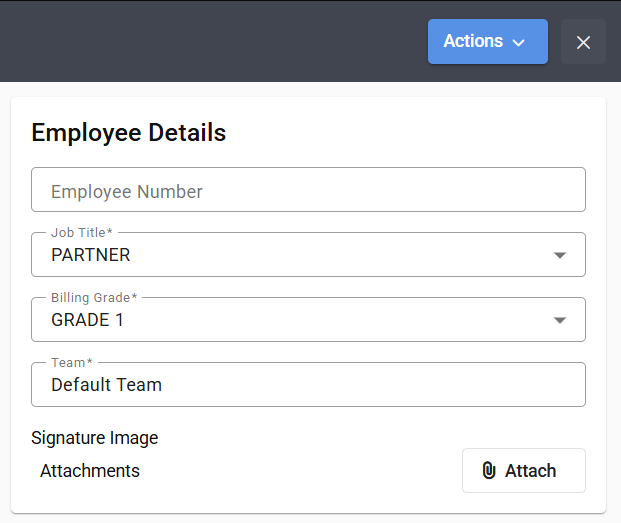Screen dimensions: 621x523
Task: Click the Job Title field label
Action: [x=81, y=233]
